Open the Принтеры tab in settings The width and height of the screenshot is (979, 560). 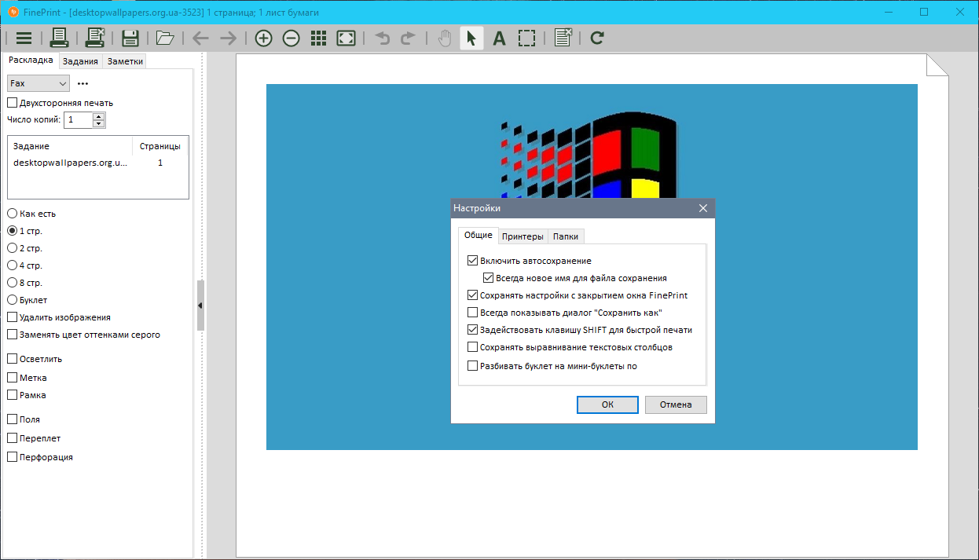click(522, 236)
